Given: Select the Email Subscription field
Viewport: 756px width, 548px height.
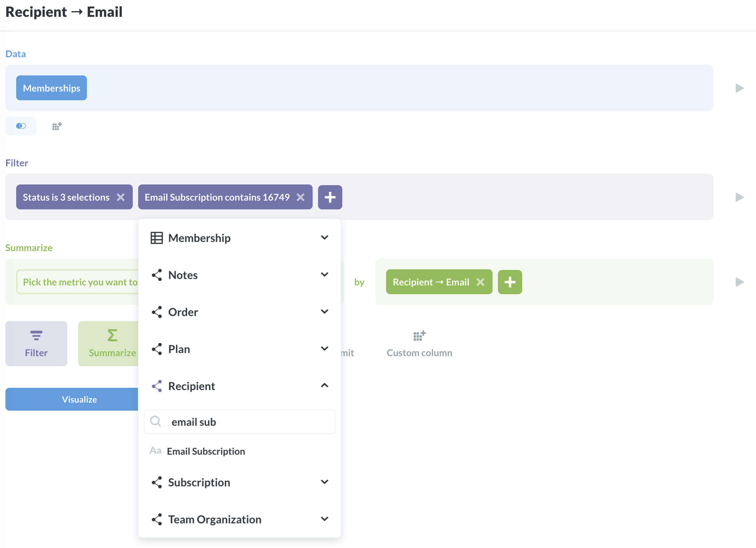Looking at the screenshot, I should [206, 451].
